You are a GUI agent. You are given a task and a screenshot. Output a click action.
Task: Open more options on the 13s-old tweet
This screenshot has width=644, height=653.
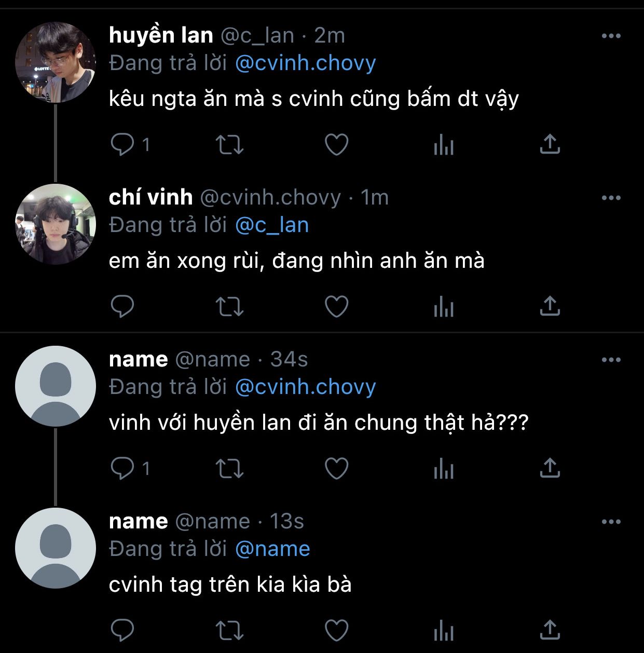pos(611,522)
